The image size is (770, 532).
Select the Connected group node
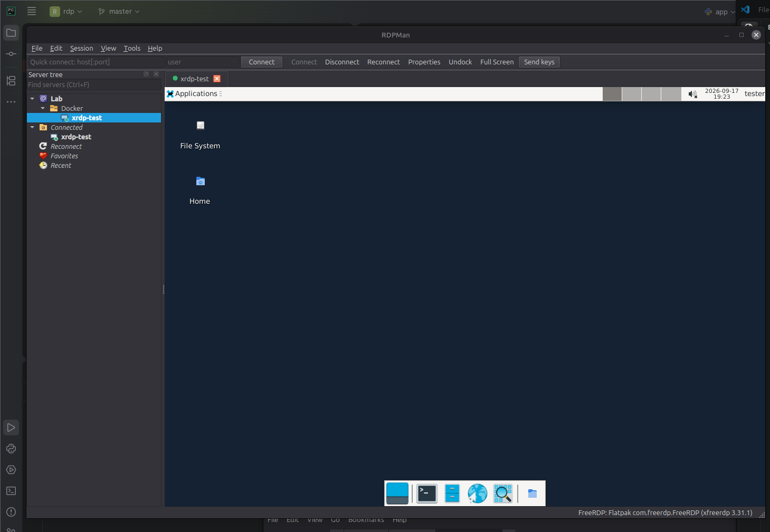[x=66, y=127]
